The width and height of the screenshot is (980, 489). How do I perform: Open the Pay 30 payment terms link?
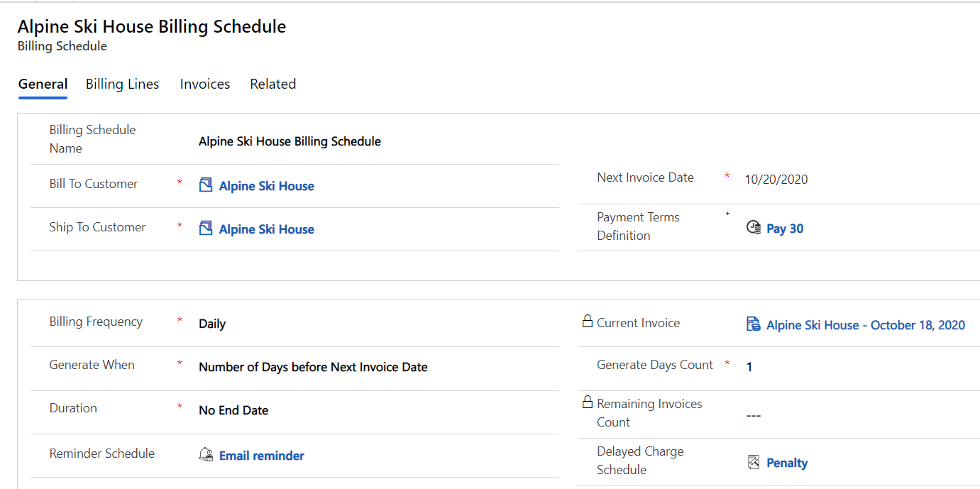[x=785, y=229]
